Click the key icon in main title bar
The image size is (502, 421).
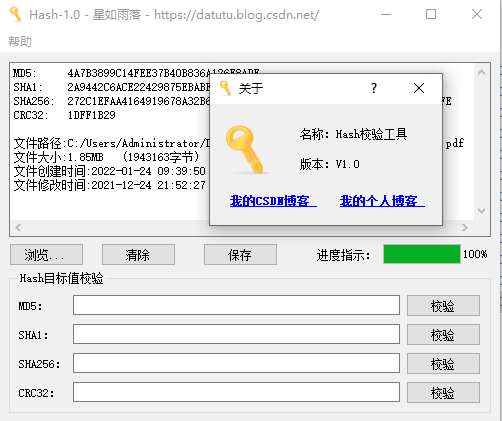[15, 14]
